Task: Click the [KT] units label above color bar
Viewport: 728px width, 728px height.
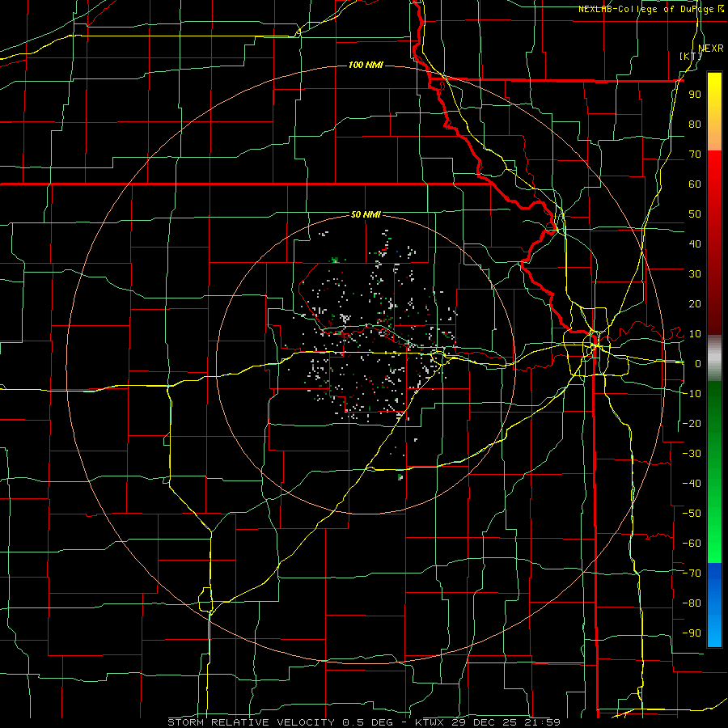Action: pyautogui.click(x=691, y=56)
